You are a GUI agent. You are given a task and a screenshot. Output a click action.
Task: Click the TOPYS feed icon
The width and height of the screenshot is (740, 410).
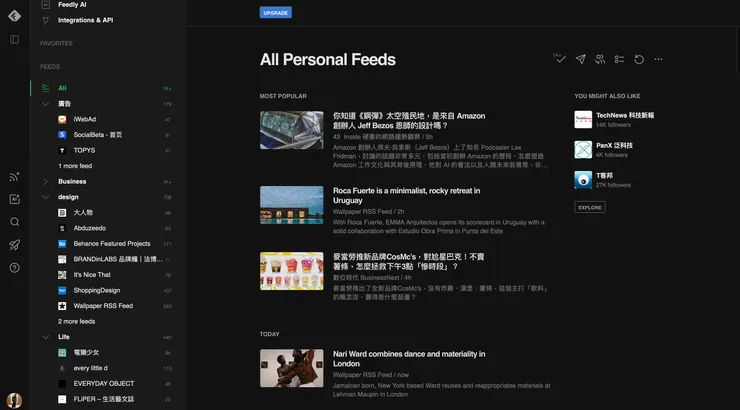(62, 151)
